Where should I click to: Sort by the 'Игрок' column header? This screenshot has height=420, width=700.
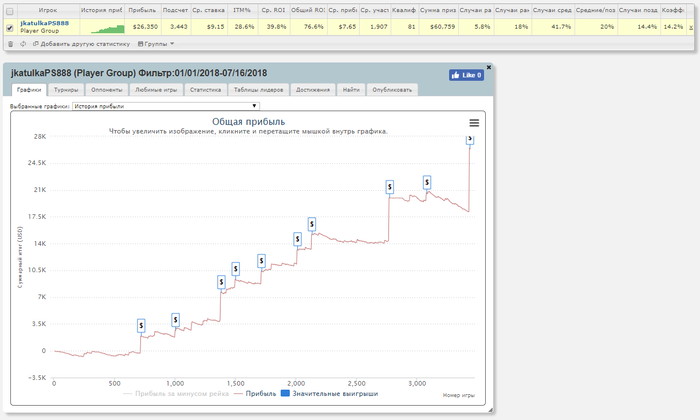[48, 10]
